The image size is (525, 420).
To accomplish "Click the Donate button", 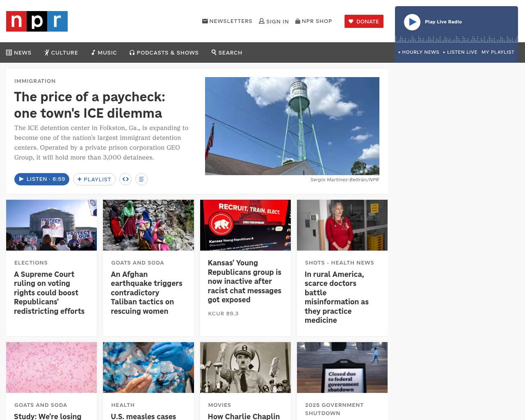I will click(364, 21).
